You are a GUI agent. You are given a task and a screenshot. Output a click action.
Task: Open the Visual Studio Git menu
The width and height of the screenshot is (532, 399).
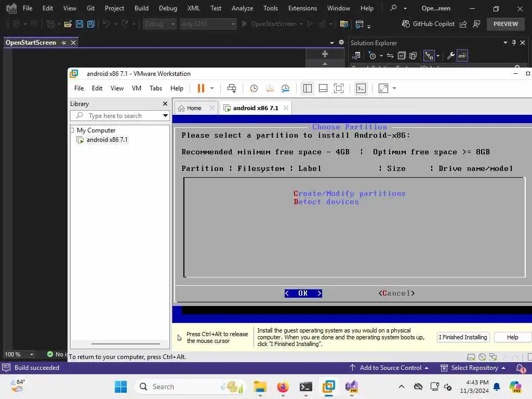pos(90,8)
